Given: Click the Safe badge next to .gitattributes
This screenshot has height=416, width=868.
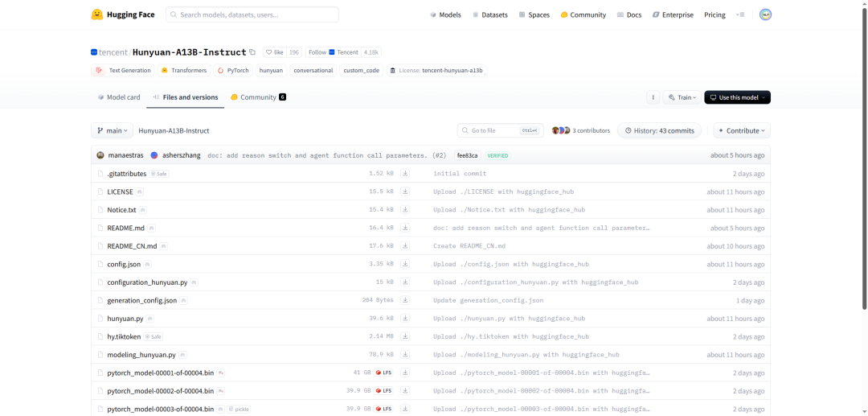Looking at the screenshot, I should (159, 174).
